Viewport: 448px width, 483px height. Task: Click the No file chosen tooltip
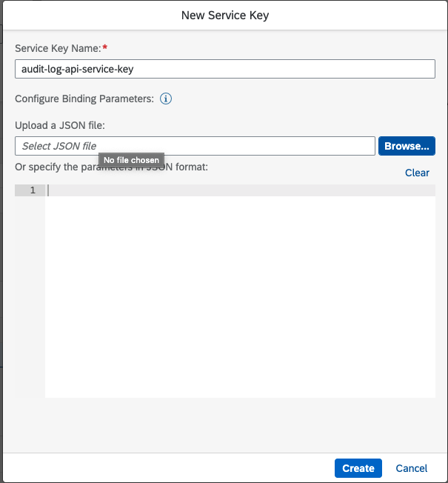(x=131, y=160)
